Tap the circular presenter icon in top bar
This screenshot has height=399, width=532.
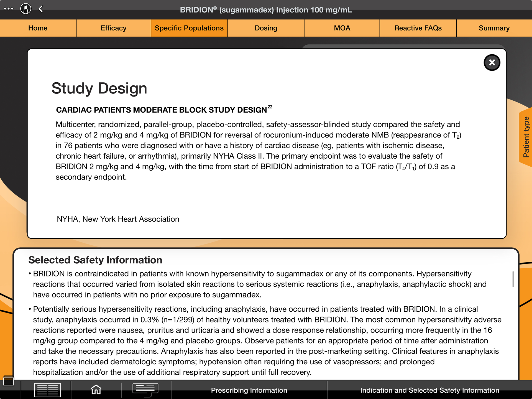[x=26, y=9]
